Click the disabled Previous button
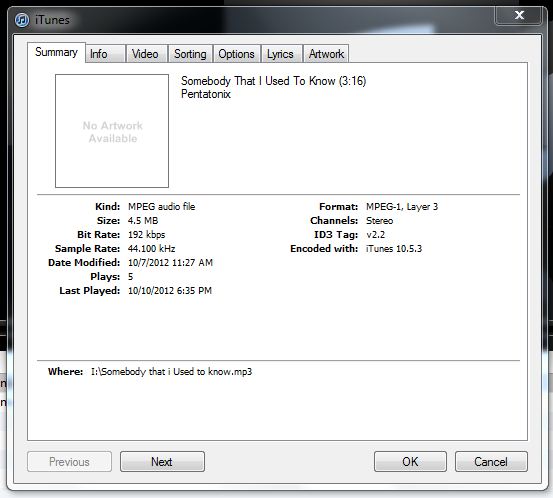The width and height of the screenshot is (553, 498). click(69, 462)
